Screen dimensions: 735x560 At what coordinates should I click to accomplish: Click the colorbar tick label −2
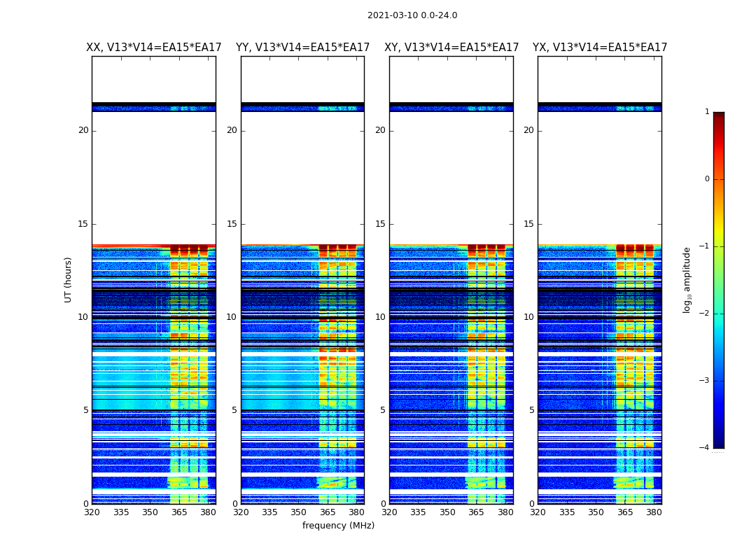[x=704, y=314]
